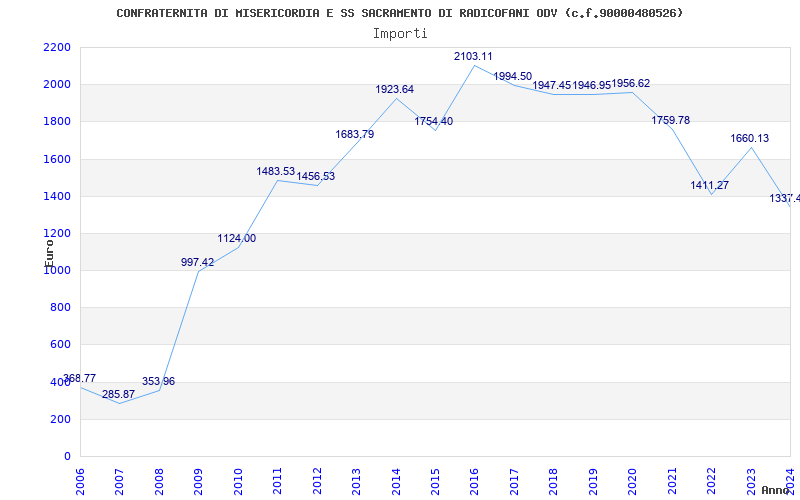Select the 997.42 data label
The height and width of the screenshot is (500, 800).
coord(197,262)
